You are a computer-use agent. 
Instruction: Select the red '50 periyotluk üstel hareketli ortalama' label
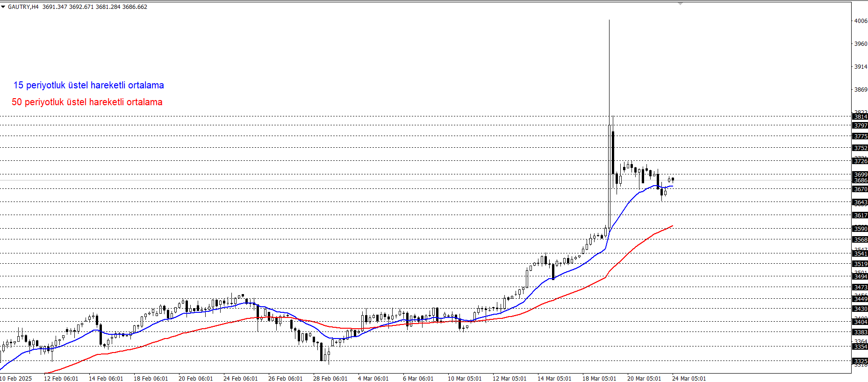point(87,102)
